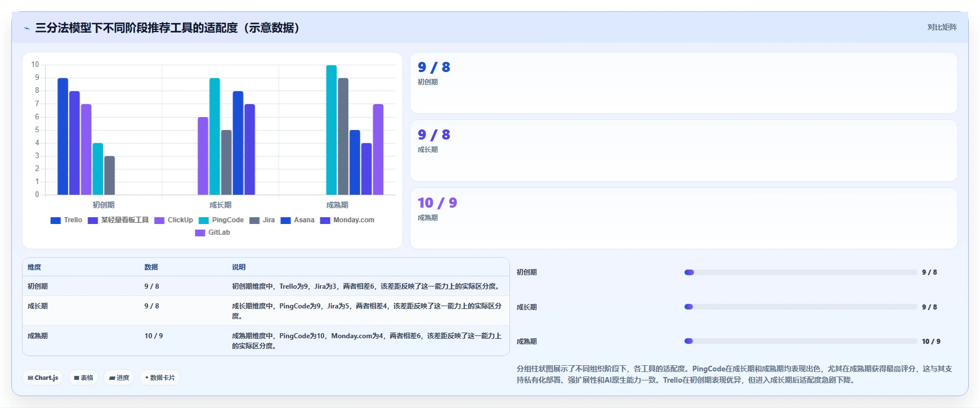Hide the ClickUp dataset via its legend
The width and height of the screenshot is (980, 408).
coord(173,220)
